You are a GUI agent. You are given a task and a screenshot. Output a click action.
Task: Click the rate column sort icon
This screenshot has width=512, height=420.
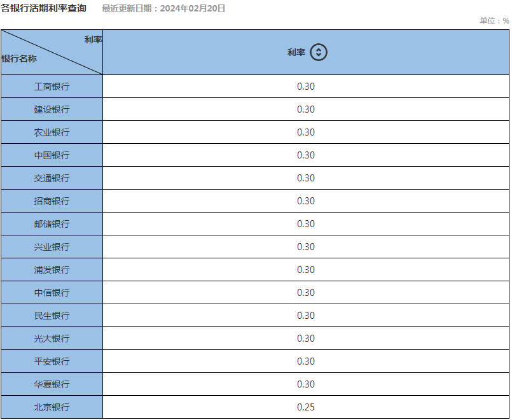pos(319,52)
